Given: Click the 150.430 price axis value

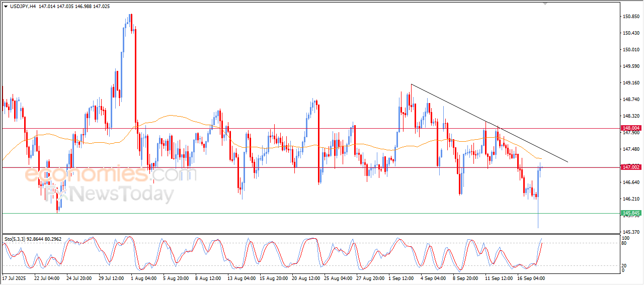Looking at the screenshot, I should tap(631, 33).
